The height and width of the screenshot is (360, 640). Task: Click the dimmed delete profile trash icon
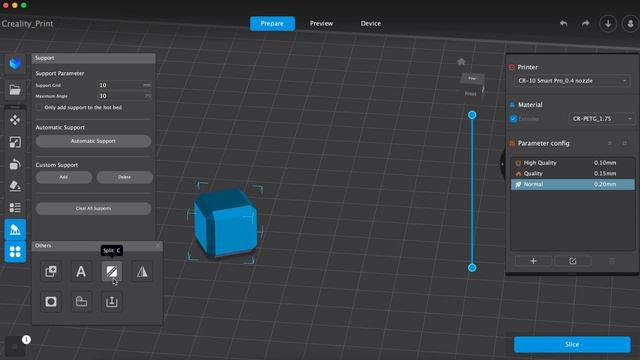(x=612, y=261)
